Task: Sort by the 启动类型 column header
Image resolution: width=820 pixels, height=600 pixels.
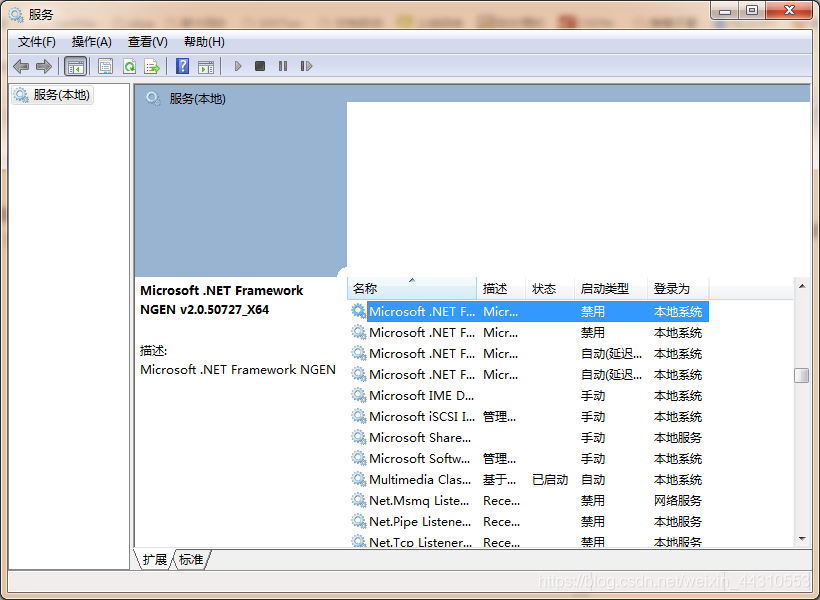Action: [x=611, y=288]
